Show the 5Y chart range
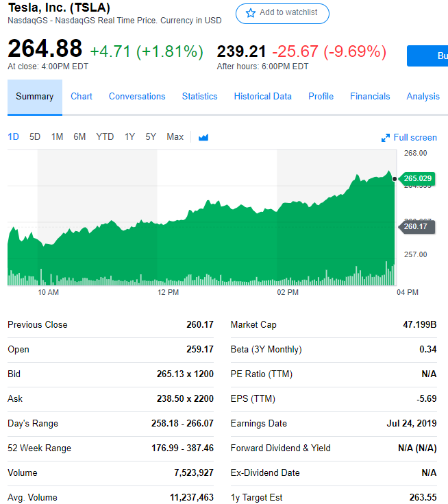This screenshot has height=504, width=448. coord(151,137)
